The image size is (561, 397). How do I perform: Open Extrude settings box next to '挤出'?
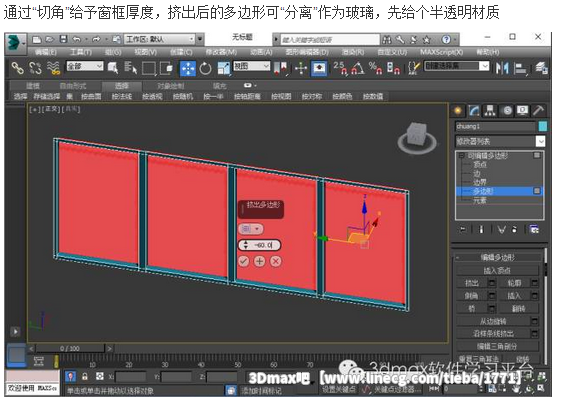(492, 283)
